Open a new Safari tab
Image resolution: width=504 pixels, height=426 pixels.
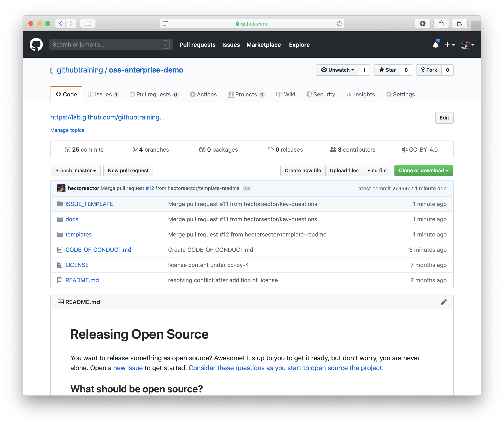tap(476, 26)
